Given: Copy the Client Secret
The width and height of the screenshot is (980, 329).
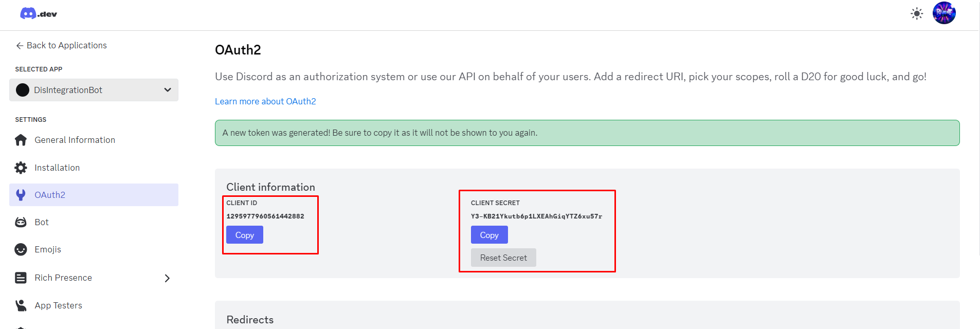Looking at the screenshot, I should tap(489, 235).
